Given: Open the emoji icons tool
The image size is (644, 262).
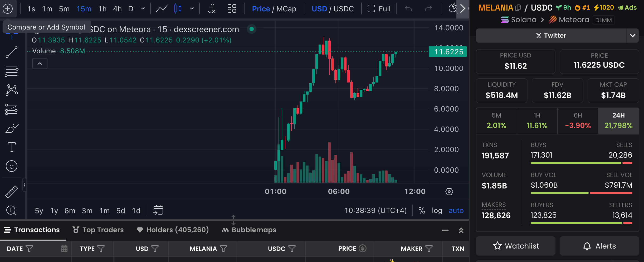Looking at the screenshot, I should point(12,166).
